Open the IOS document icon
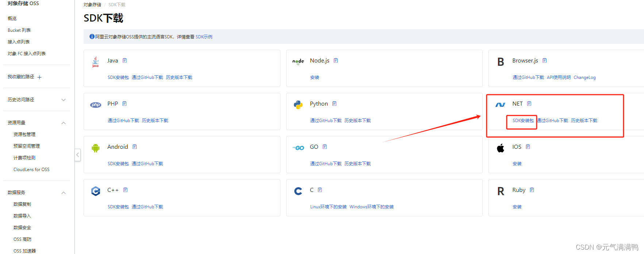Viewport: 644px width, 254px height. (528, 147)
